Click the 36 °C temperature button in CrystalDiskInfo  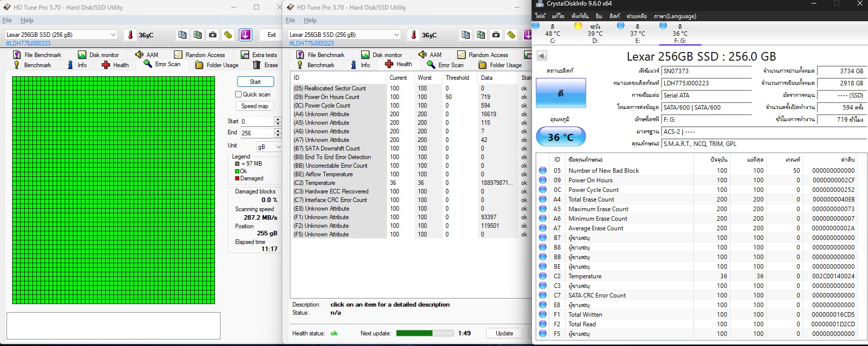click(561, 137)
